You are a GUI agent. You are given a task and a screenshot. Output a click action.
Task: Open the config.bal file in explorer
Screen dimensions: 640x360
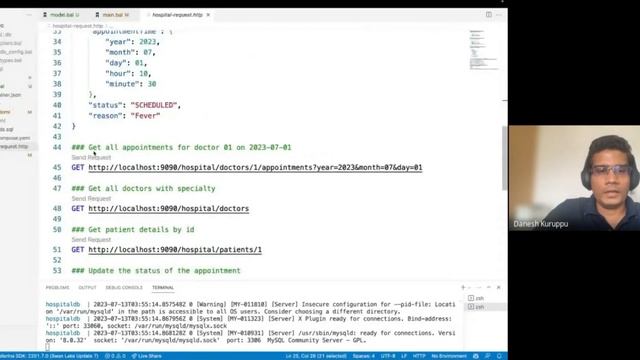(x=16, y=52)
